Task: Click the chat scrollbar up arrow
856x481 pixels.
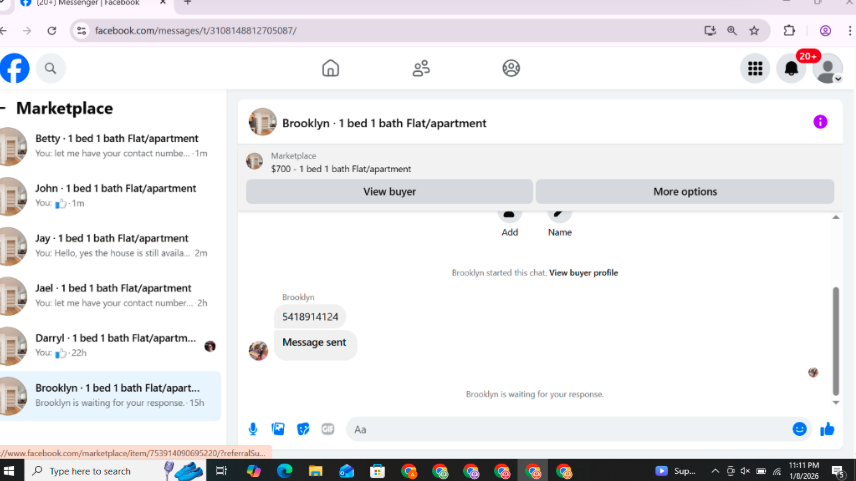Action: (835, 217)
